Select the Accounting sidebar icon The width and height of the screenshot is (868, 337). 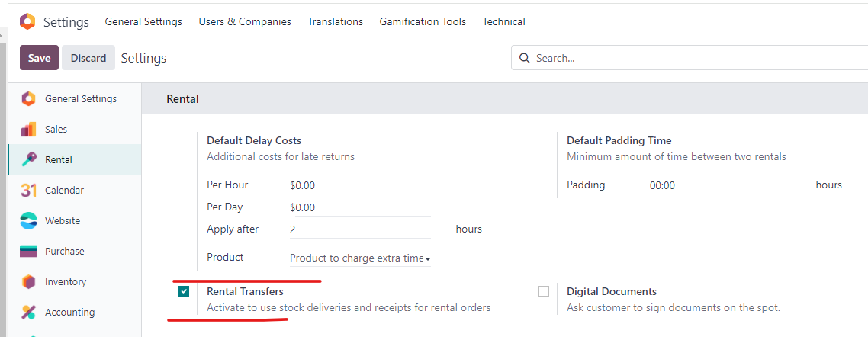pos(28,312)
